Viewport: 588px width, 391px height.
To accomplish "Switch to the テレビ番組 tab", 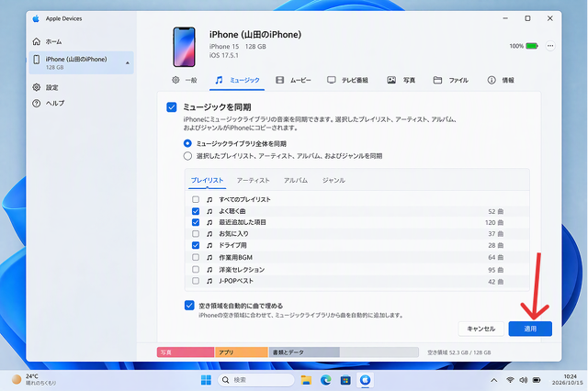I will tap(347, 80).
